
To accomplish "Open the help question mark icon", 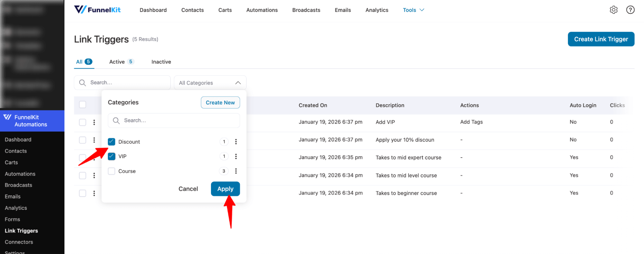I will tap(630, 10).
